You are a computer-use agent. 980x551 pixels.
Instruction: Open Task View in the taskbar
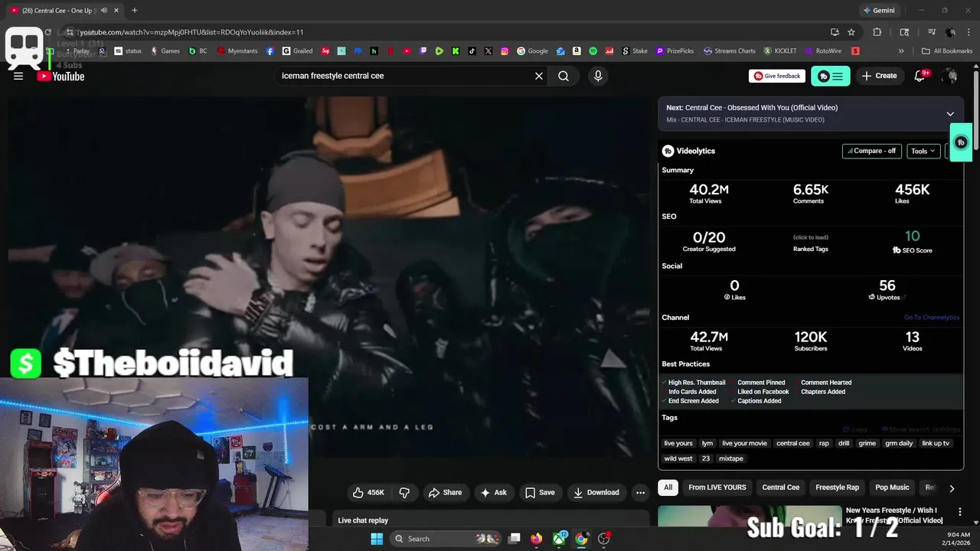coord(514,539)
